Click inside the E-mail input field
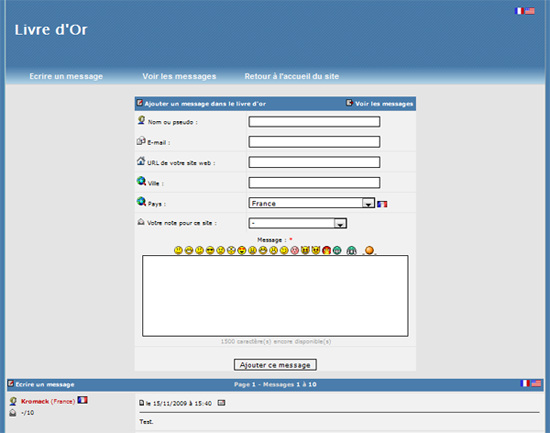Screen dimensions: 550x433 (314, 142)
